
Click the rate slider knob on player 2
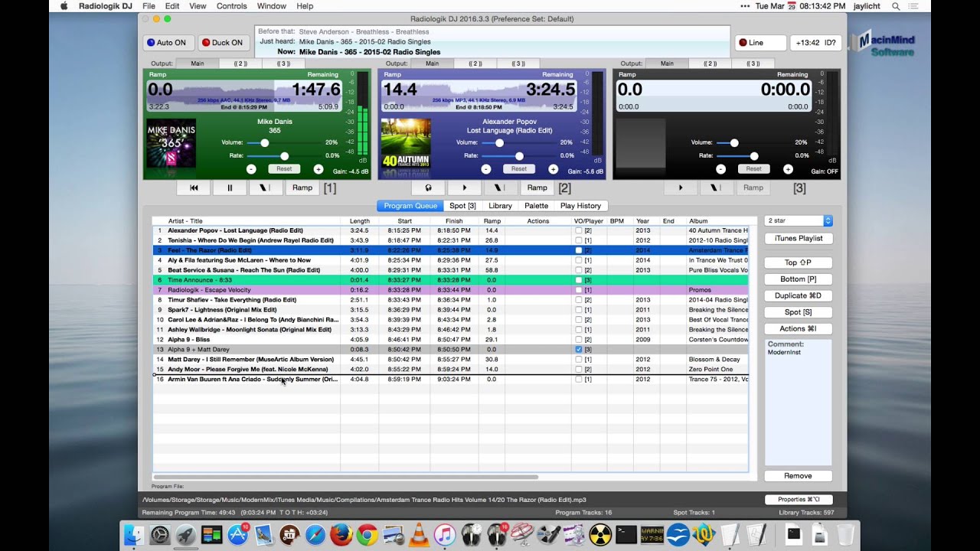(x=519, y=155)
